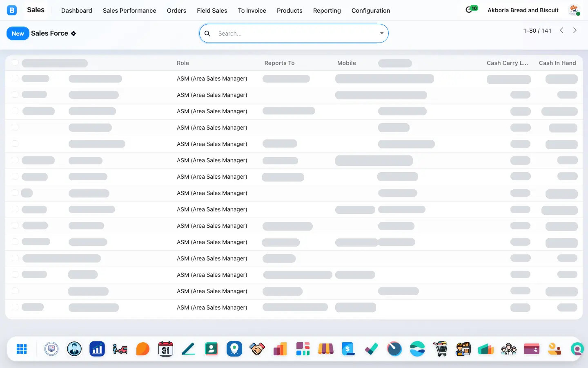Image resolution: width=588 pixels, height=368 pixels.
Task: Open the all-apps grid icon in dock
Action: [22, 349]
